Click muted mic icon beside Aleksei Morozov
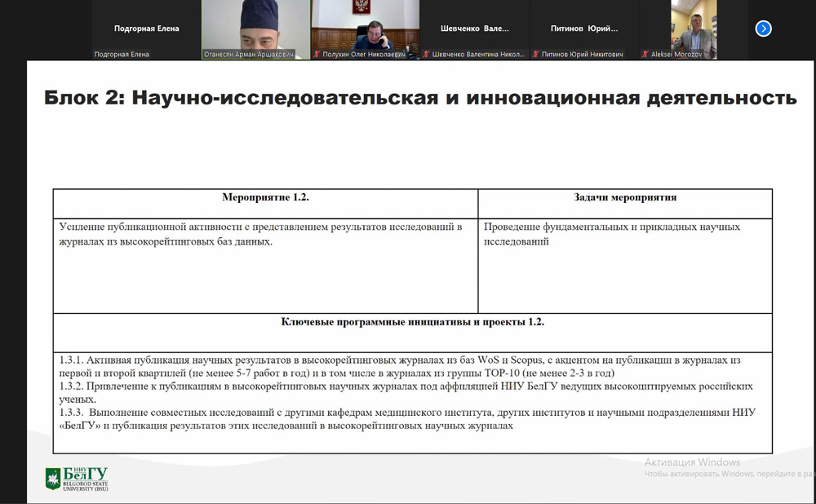The image size is (816, 504). (645, 55)
